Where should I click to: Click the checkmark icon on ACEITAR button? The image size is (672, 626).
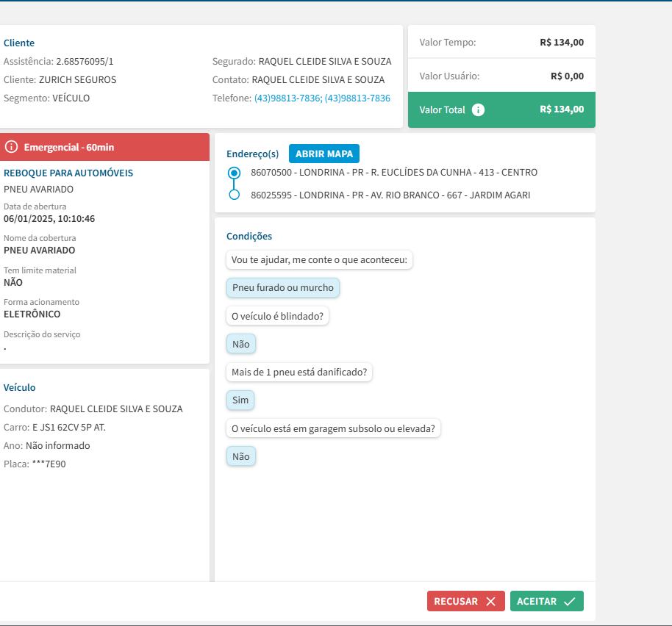[570, 601]
